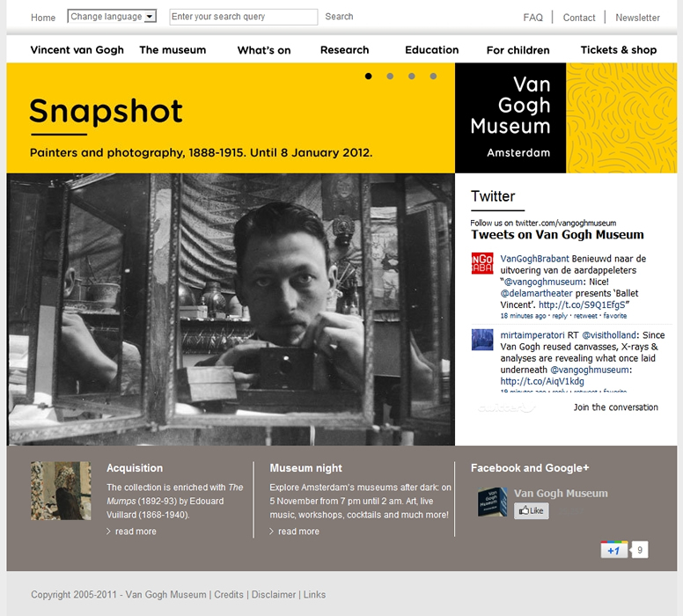Go to Tickets & shop menu
Viewport: 683px width, 616px height.
[x=618, y=50]
